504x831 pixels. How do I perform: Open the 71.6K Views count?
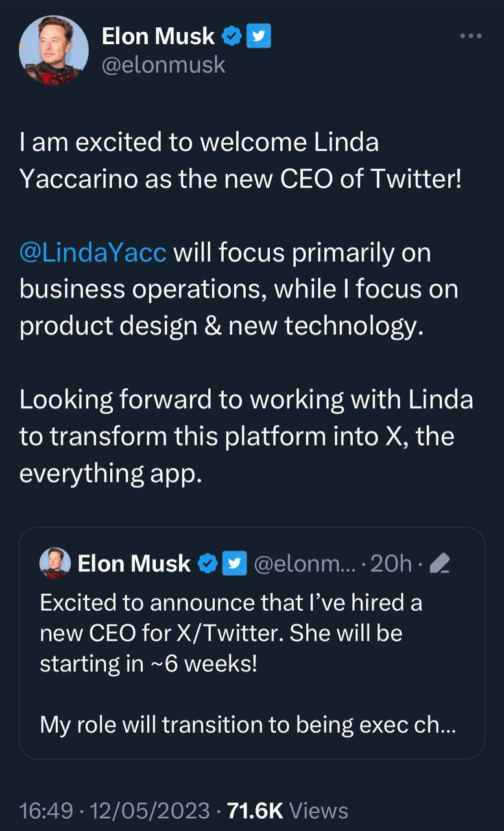click(288, 811)
